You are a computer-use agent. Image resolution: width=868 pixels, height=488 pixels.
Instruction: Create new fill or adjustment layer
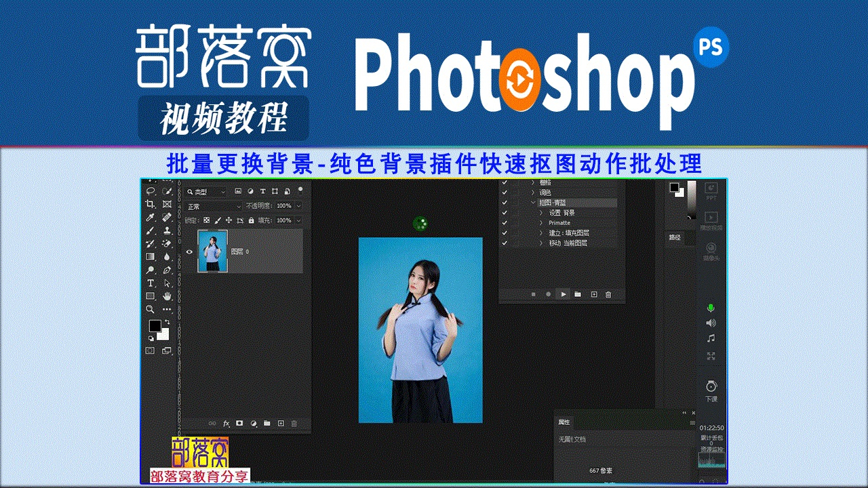[x=254, y=424]
